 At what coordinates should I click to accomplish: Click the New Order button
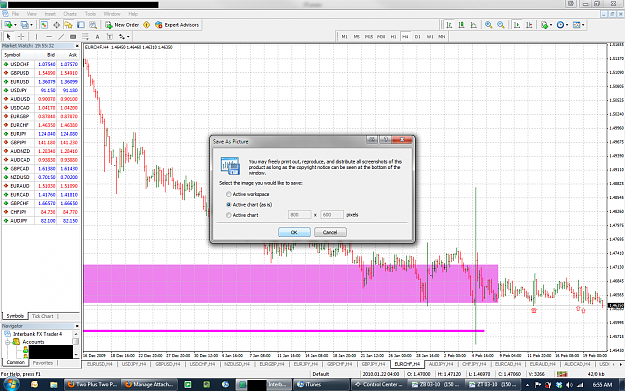122,25
